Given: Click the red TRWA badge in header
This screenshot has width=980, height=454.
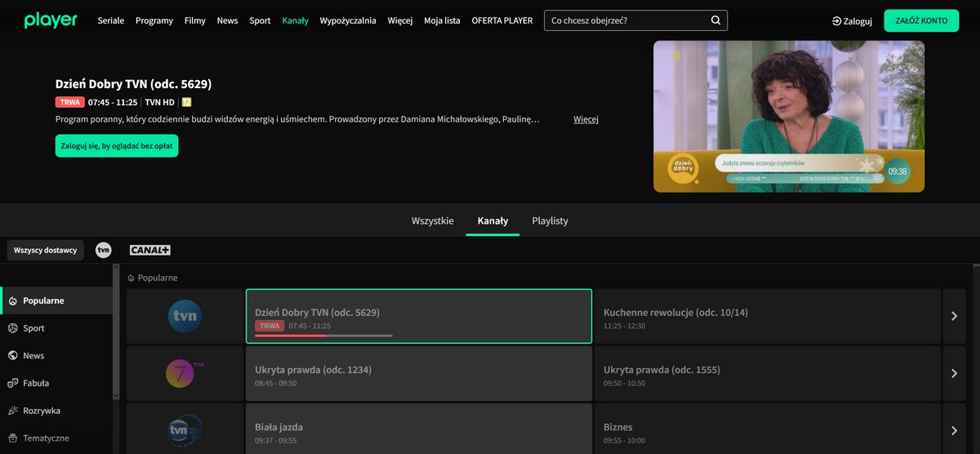Looking at the screenshot, I should [x=70, y=102].
